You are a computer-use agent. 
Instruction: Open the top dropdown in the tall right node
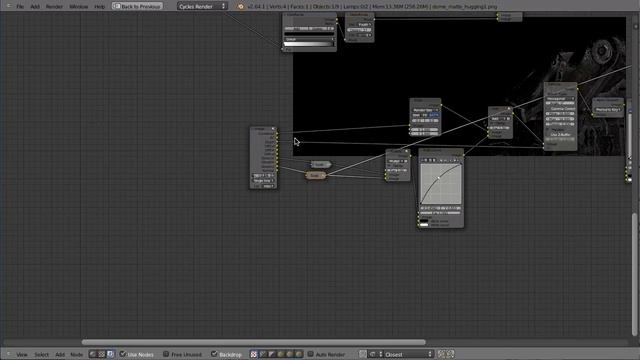coord(560,98)
